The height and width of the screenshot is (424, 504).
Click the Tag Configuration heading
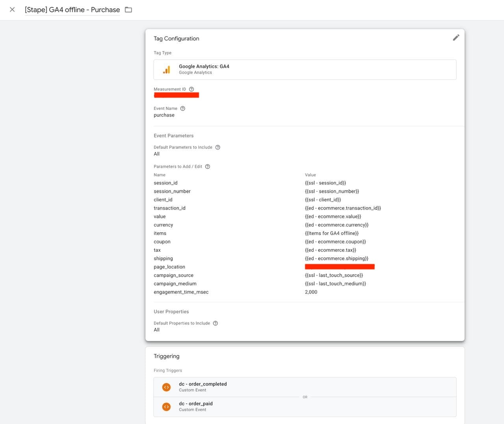coord(176,39)
